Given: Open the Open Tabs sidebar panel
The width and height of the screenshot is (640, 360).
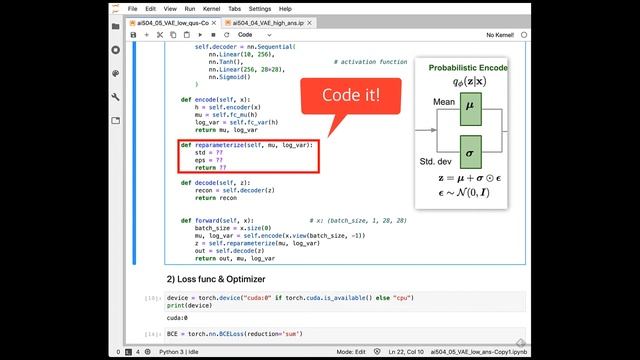Looking at the screenshot, I should tap(116, 120).
